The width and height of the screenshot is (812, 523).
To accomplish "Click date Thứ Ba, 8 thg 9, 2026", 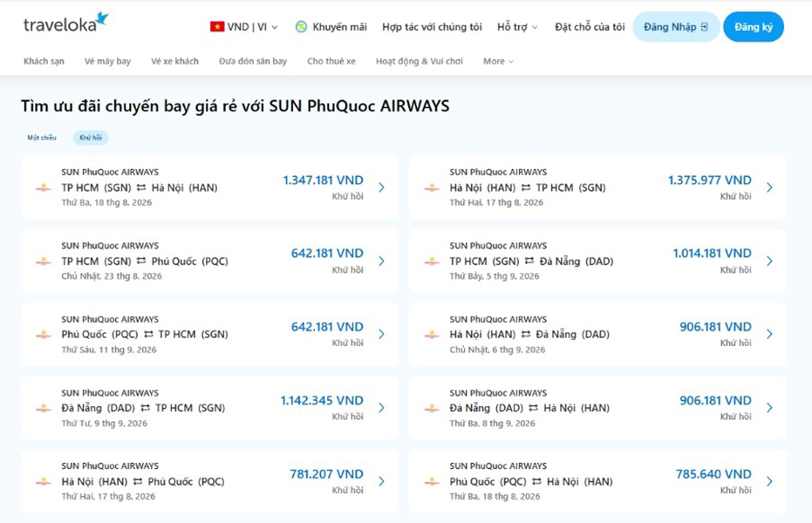I will click(x=492, y=423).
